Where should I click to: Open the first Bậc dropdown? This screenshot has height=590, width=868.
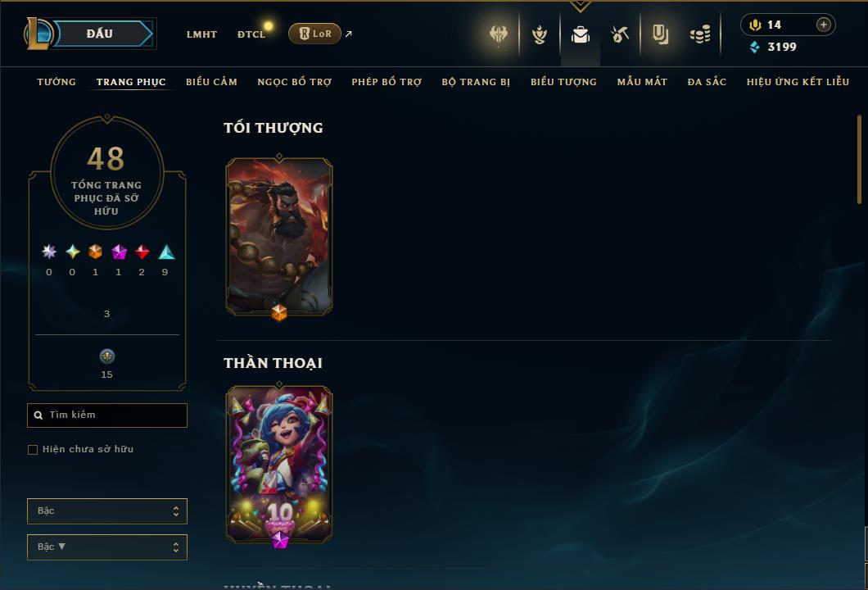coord(107,511)
